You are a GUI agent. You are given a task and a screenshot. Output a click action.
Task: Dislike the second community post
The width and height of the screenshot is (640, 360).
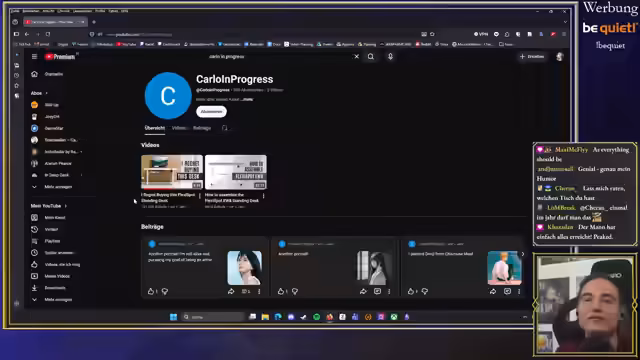coord(295,291)
